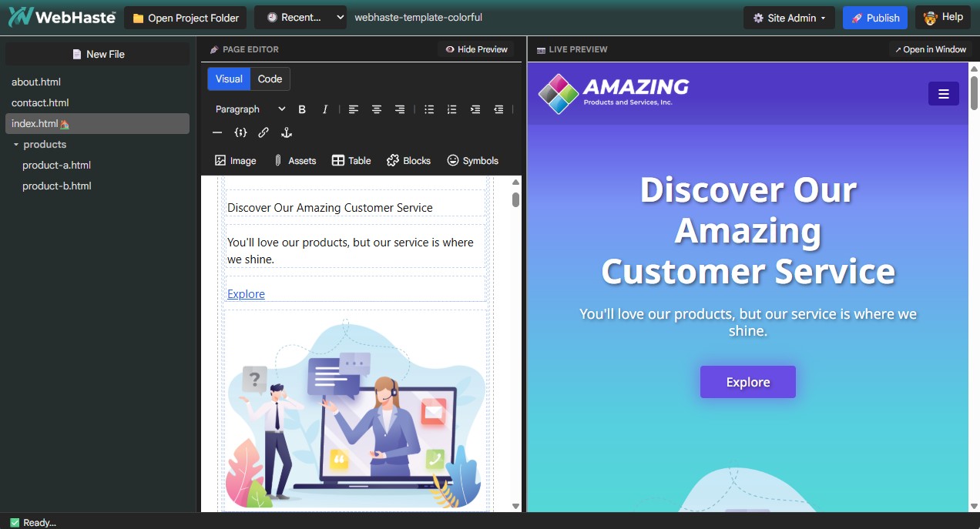The height and width of the screenshot is (529, 980).
Task: Align text right
Action: point(400,109)
